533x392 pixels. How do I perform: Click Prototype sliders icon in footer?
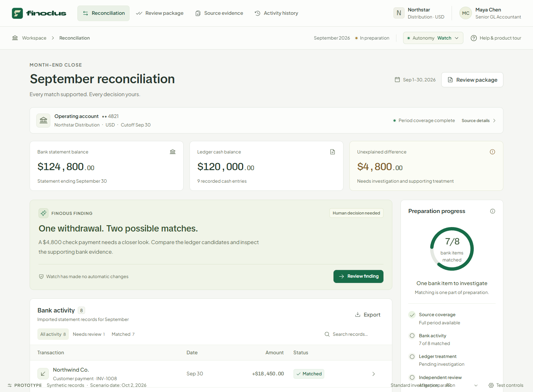[x=10, y=385]
